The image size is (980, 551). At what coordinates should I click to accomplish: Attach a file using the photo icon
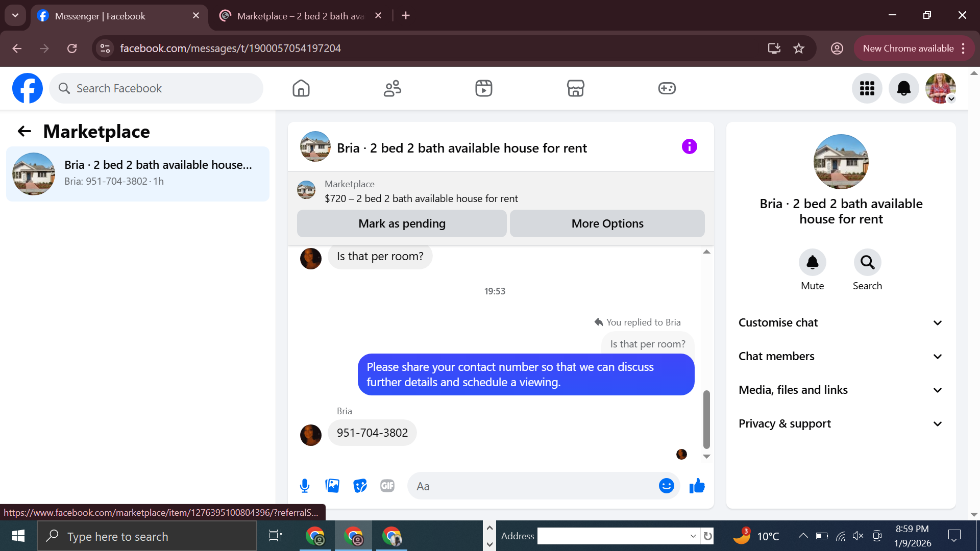(332, 486)
